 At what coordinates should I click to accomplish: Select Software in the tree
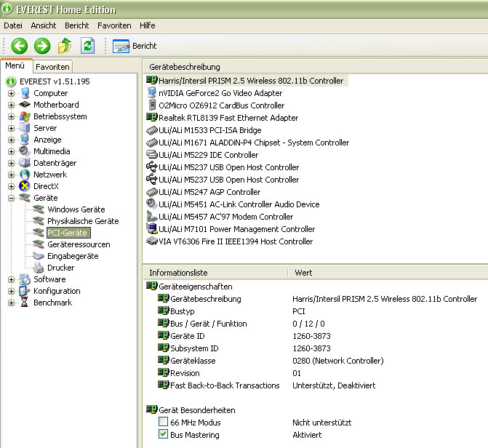coord(49,279)
